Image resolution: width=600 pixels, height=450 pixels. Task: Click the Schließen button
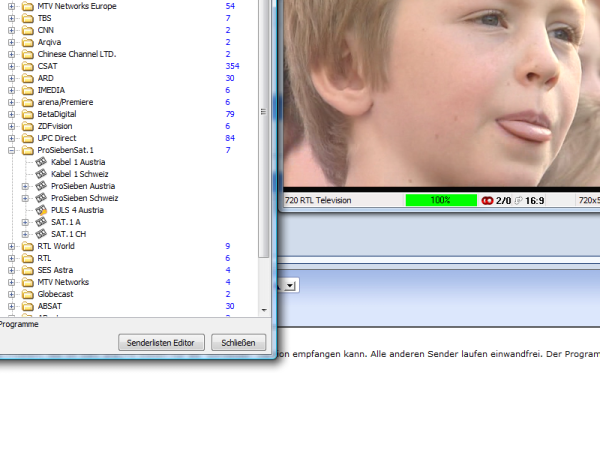(238, 342)
